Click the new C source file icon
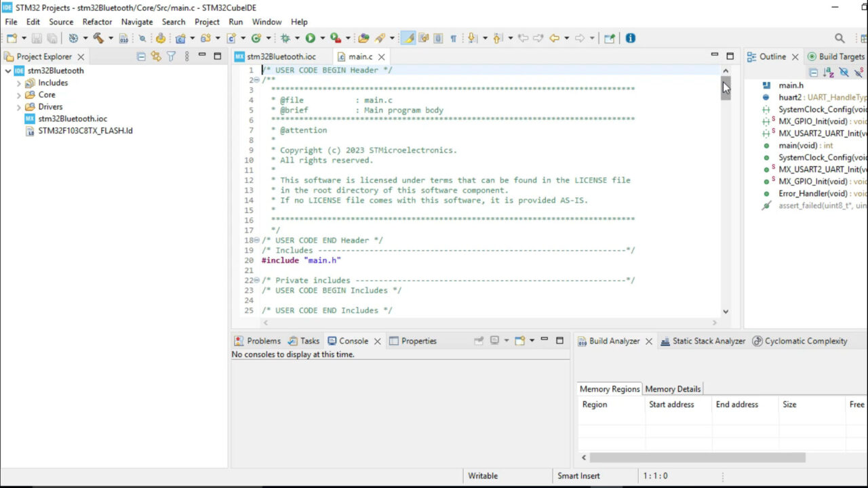 pyautogui.click(x=231, y=39)
